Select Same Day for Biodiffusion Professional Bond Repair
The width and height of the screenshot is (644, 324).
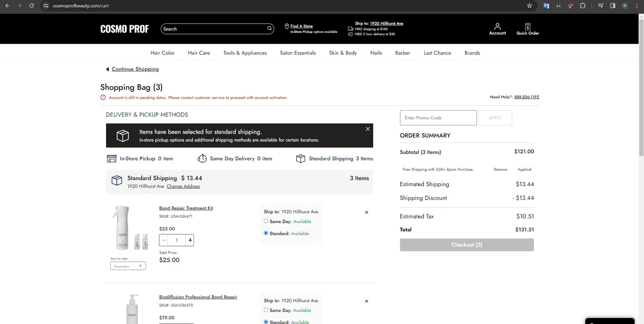(266, 310)
